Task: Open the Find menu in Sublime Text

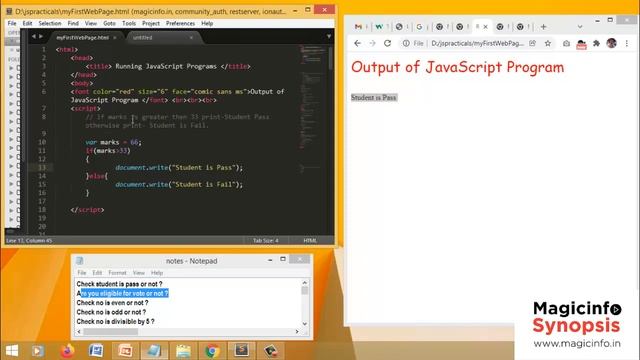Action: pos(73,24)
